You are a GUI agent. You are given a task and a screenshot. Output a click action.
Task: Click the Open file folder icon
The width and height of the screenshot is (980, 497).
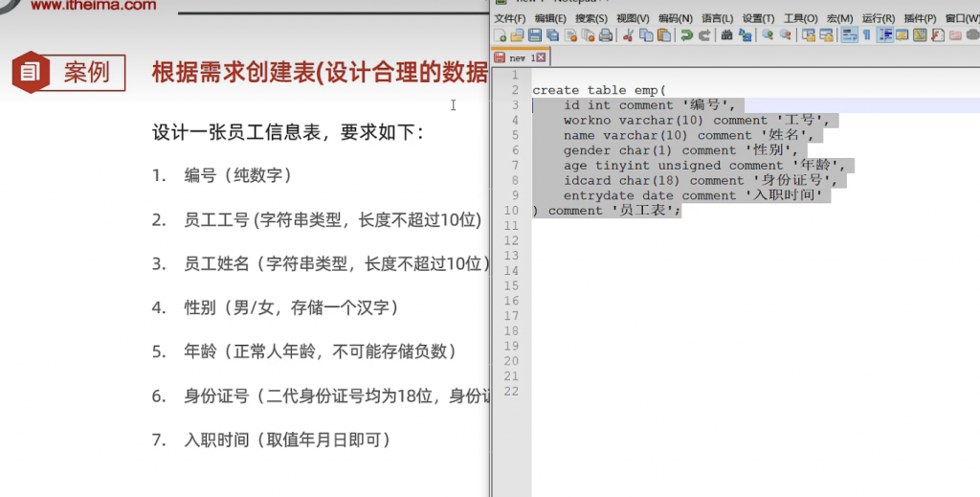(x=517, y=35)
